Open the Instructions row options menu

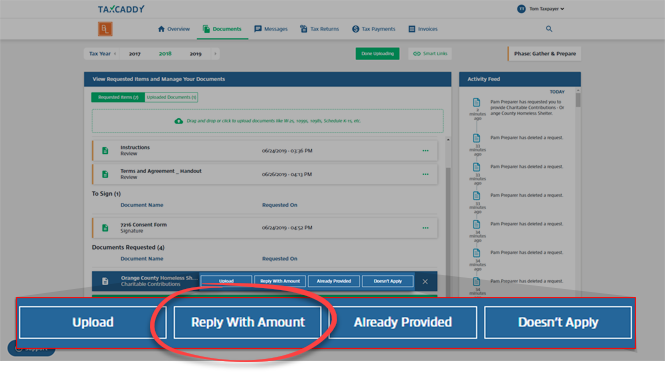[425, 151]
